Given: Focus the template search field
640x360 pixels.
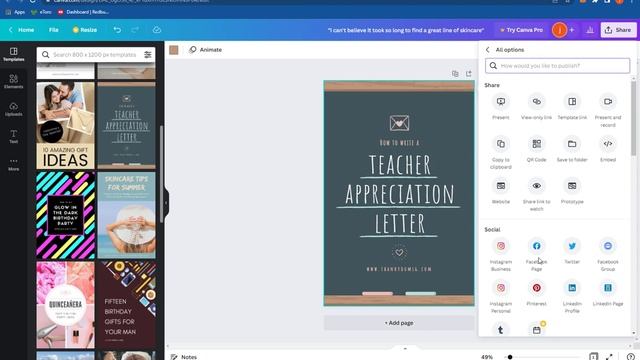Looking at the screenshot, I should click(94, 55).
